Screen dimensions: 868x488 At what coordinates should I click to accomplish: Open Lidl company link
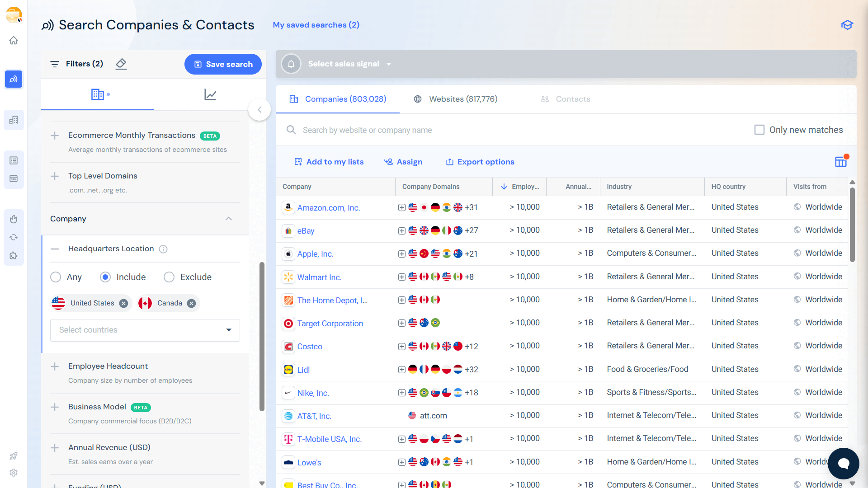(x=303, y=370)
